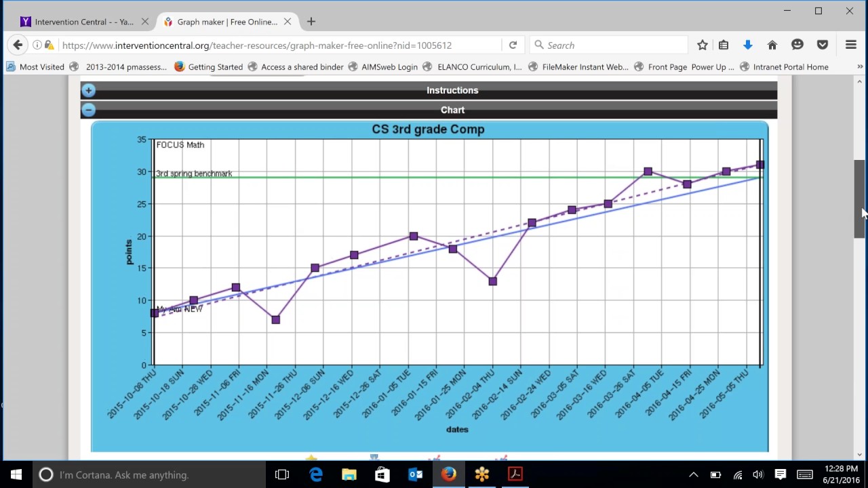Reload the page with the refresh button
Screen dimensions: 868x488
(x=513, y=45)
